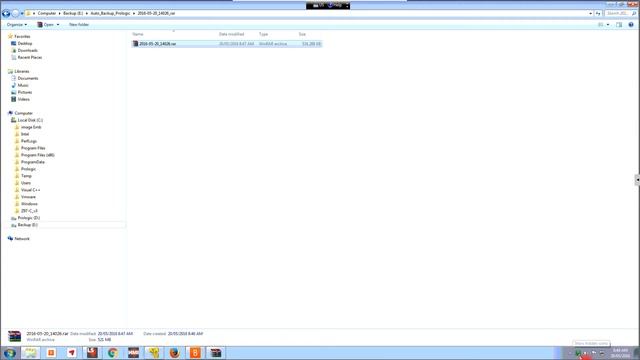The image size is (640, 360).
Task: Open the Windows folder in the tree
Action: point(29,204)
